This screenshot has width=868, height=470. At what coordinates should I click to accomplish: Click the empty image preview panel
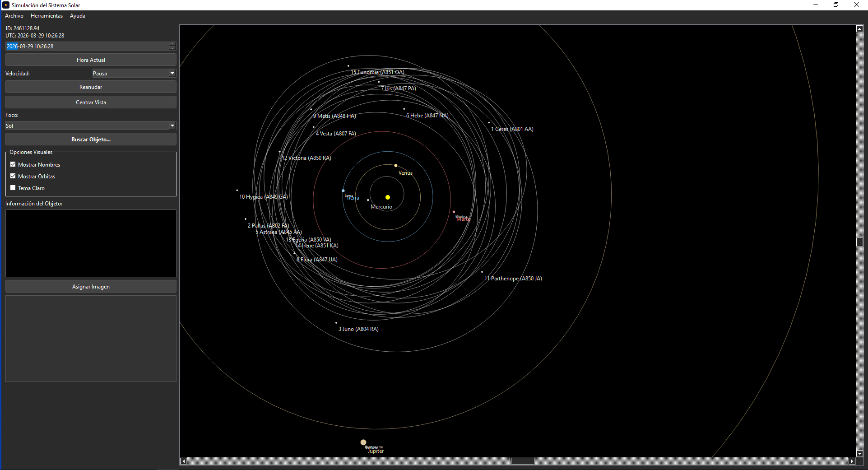pyautogui.click(x=91, y=339)
